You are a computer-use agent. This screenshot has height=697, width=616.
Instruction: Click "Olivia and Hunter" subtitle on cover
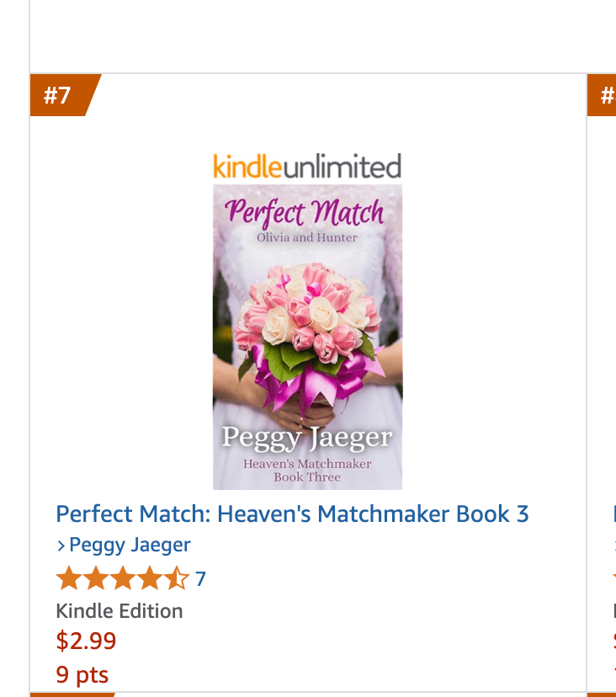[307, 237]
